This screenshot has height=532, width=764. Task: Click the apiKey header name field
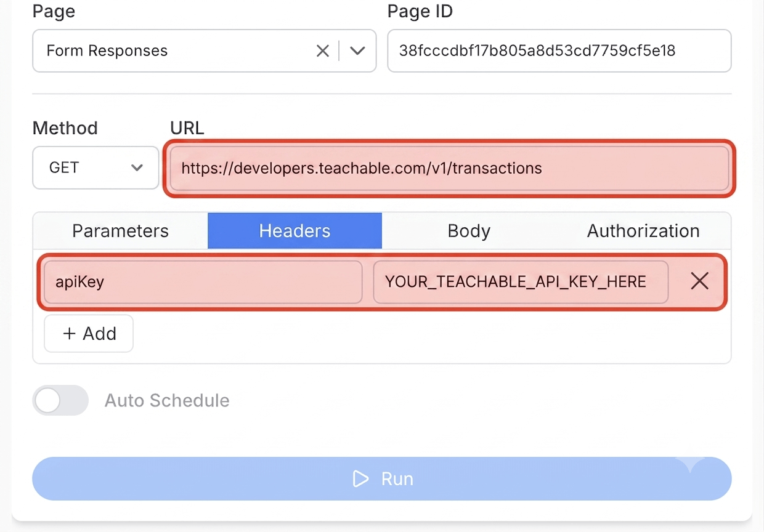203,282
